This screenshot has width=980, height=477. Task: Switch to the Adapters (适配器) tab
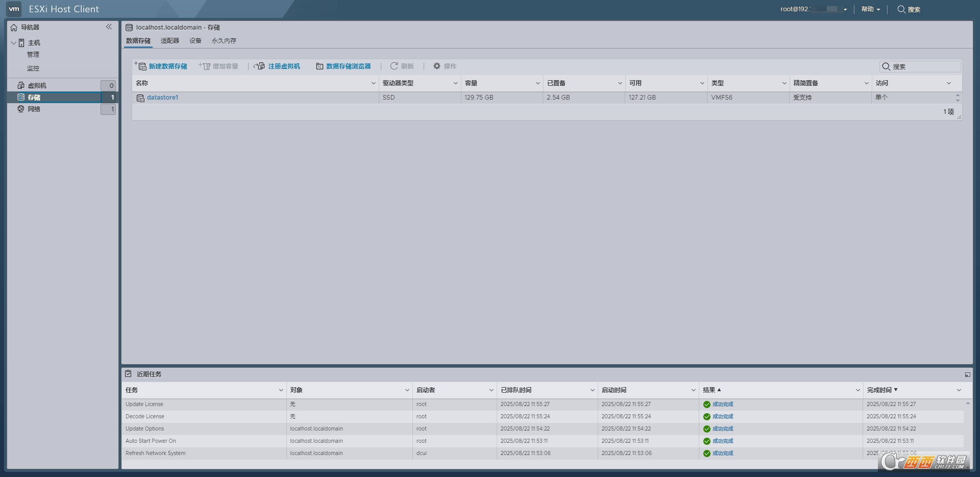[x=169, y=41]
